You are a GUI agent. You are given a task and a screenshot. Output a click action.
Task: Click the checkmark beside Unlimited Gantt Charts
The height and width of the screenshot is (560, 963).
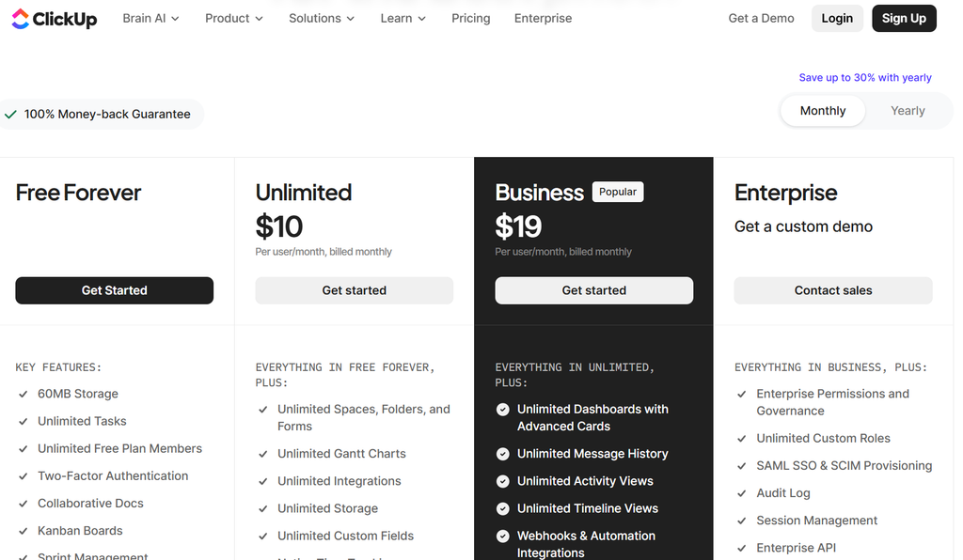pyautogui.click(x=263, y=454)
